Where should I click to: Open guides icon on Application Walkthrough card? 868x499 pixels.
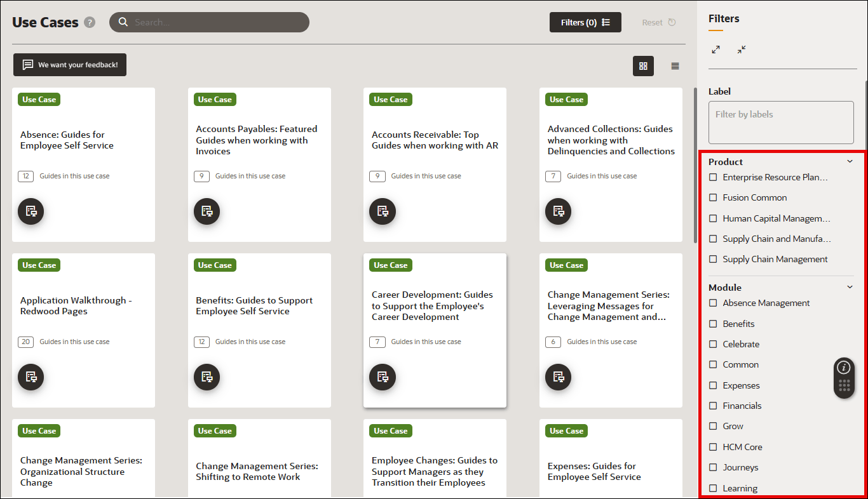[x=31, y=377]
